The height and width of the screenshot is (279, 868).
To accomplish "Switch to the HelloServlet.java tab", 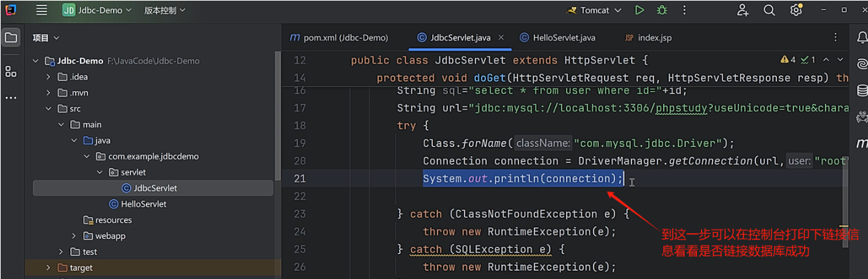I will pos(558,38).
